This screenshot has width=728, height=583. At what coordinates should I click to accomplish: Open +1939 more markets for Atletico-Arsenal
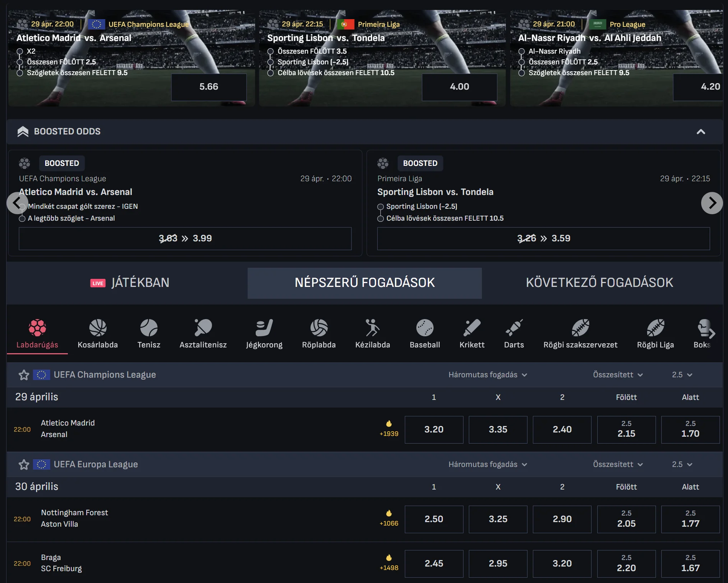(x=389, y=434)
